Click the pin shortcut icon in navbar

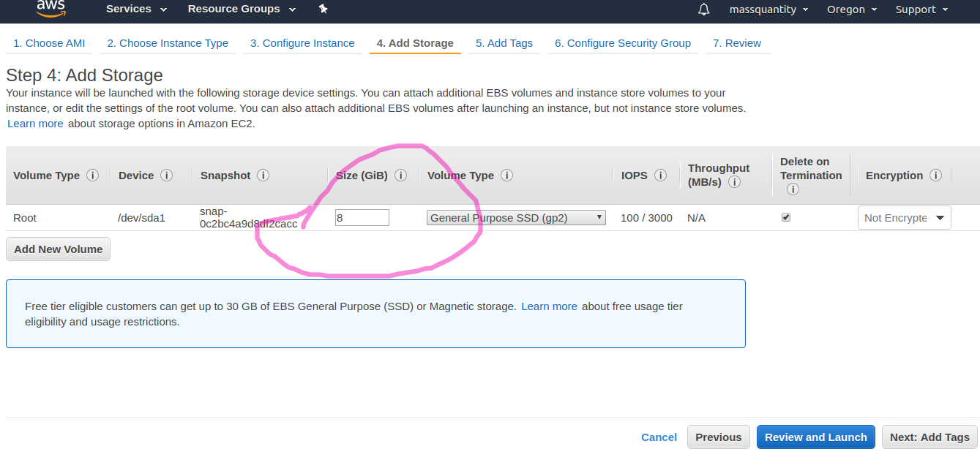[x=323, y=9]
